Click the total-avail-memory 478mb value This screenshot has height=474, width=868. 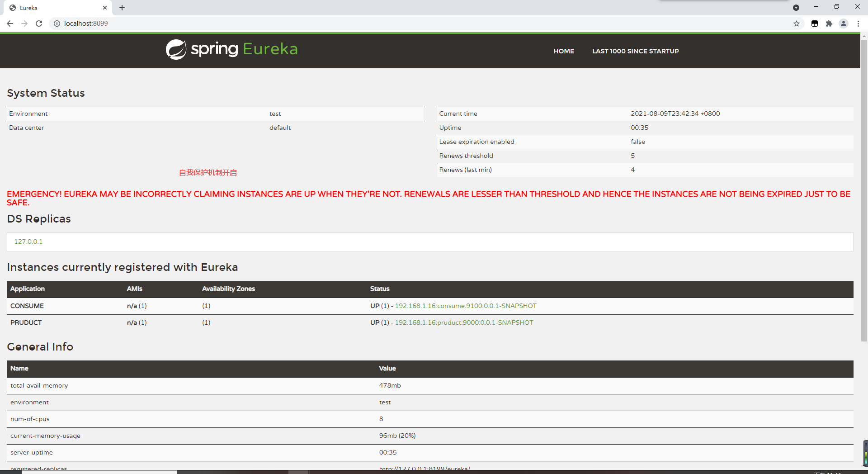coord(390,385)
